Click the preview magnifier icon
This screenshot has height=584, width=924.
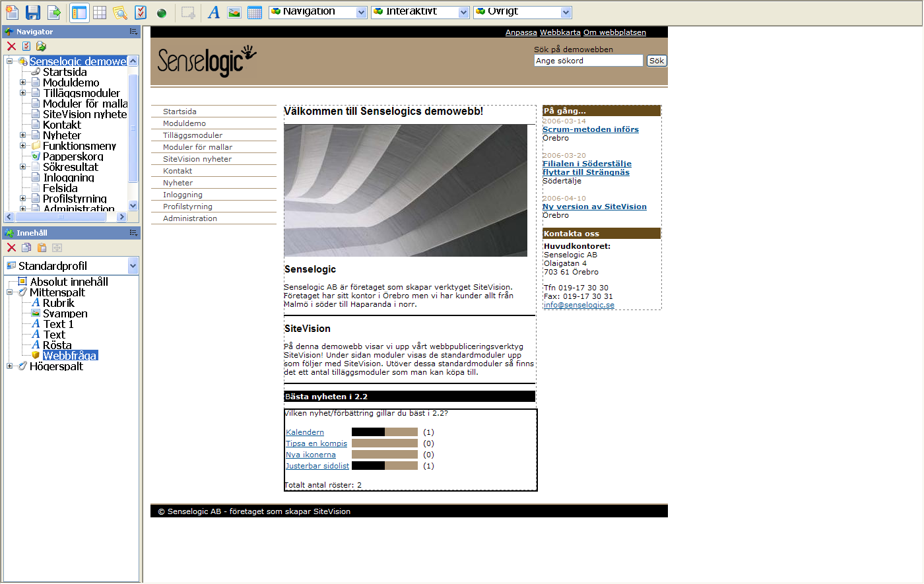pos(120,12)
